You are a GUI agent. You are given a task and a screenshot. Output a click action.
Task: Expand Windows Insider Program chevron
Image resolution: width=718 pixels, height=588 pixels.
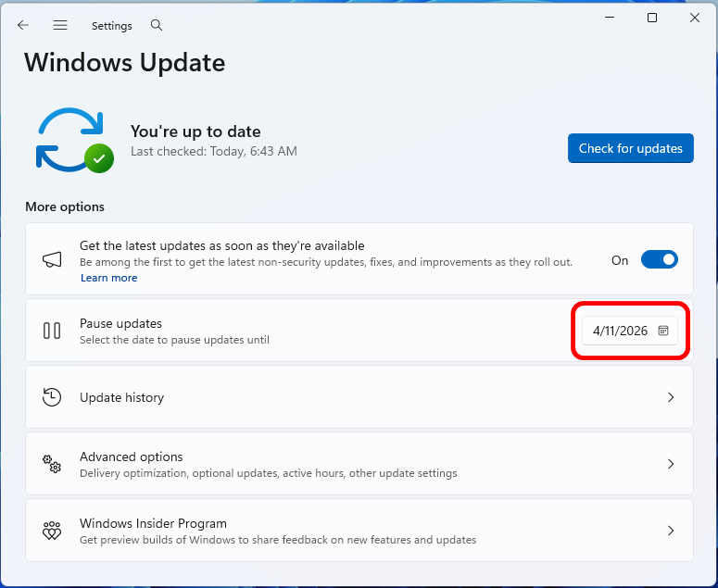click(x=671, y=531)
